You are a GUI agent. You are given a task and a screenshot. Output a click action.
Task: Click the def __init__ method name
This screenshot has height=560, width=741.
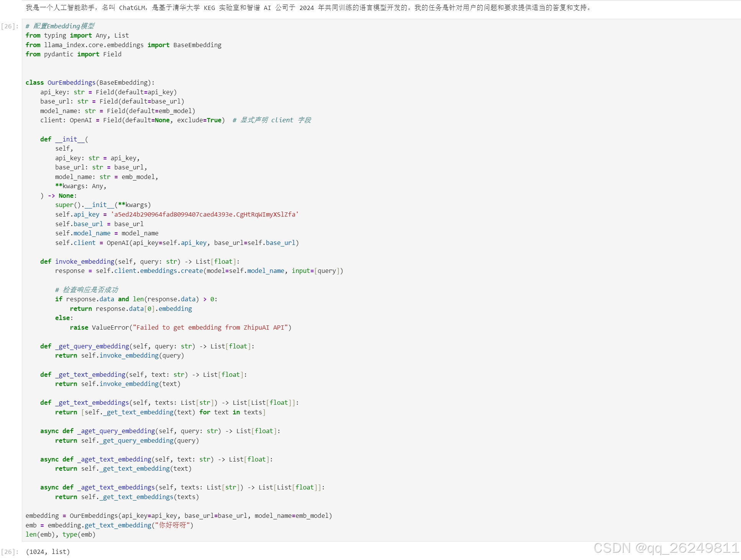click(x=70, y=140)
